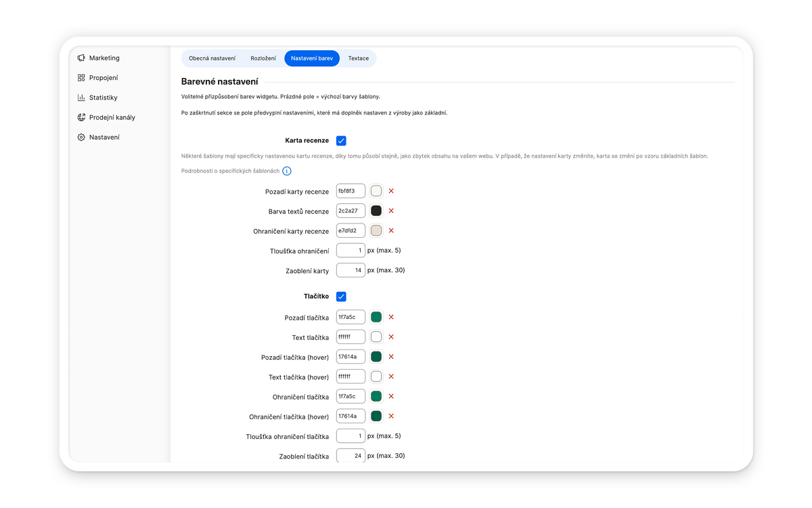Show info about specific templates

click(x=287, y=171)
